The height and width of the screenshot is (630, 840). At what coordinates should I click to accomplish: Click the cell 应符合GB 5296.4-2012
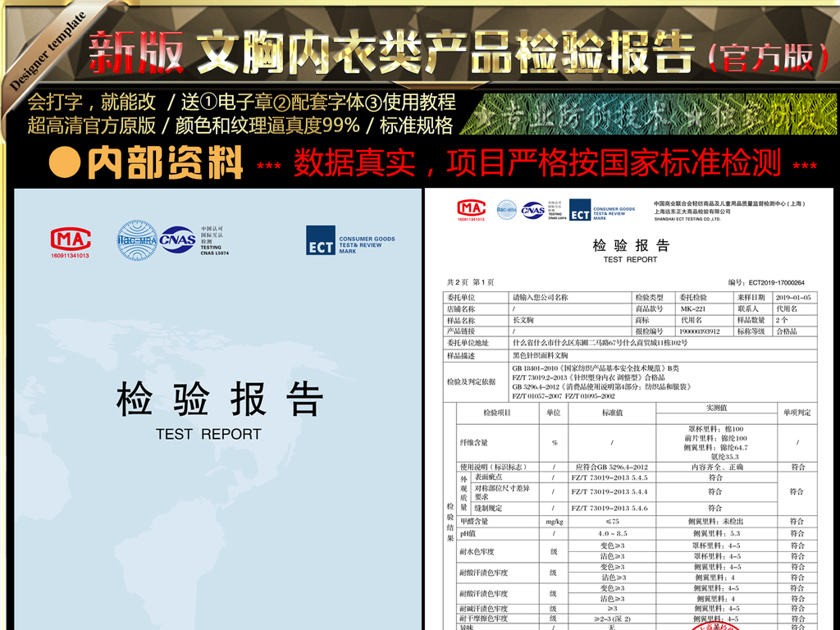611,467
